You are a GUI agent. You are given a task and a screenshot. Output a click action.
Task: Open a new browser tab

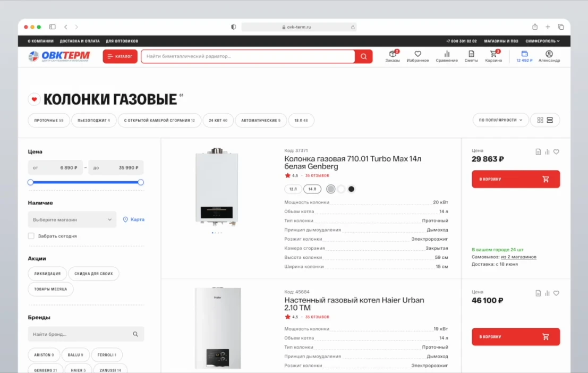(548, 27)
